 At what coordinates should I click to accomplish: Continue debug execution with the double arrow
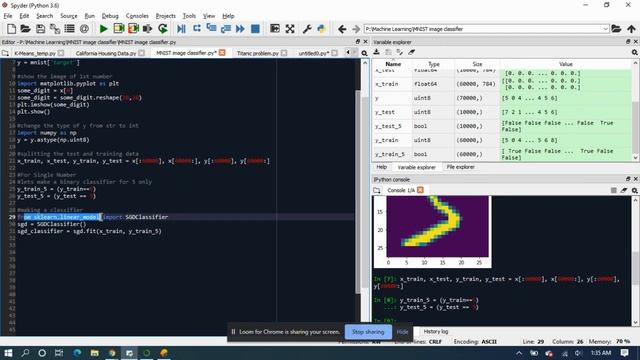pyautogui.click(x=240, y=29)
